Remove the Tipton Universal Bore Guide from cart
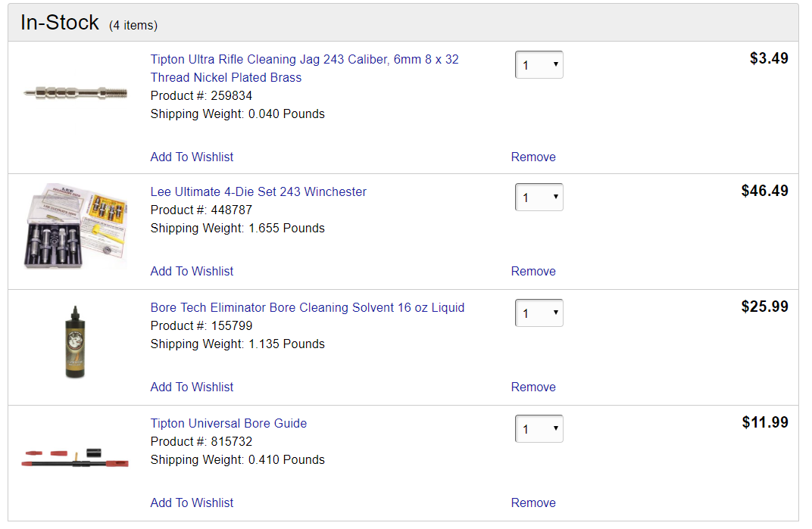Viewport: 812px width, 529px height. click(x=533, y=503)
